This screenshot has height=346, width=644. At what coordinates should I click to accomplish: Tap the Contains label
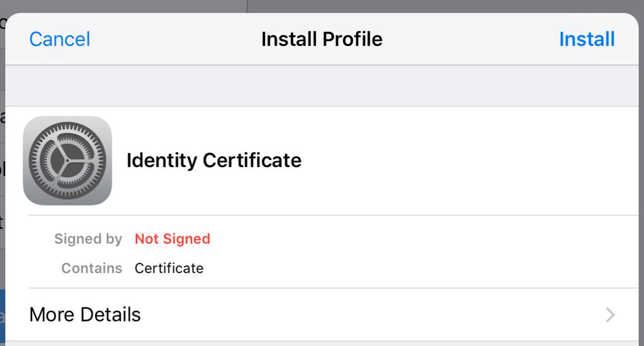[x=91, y=268]
